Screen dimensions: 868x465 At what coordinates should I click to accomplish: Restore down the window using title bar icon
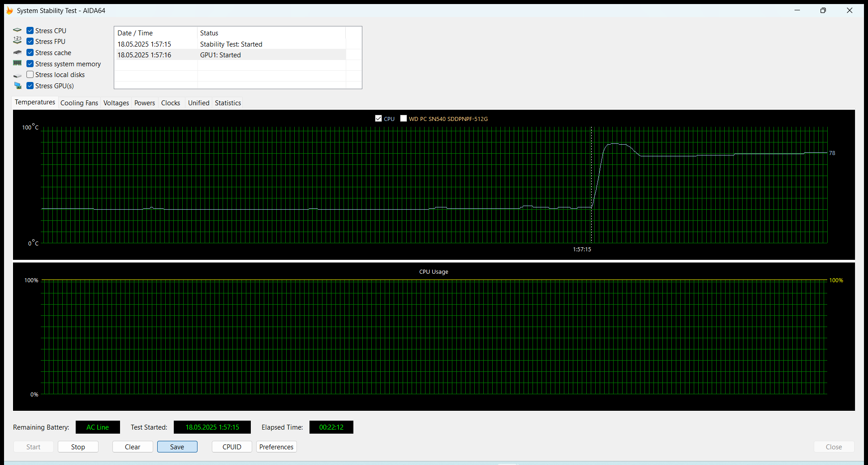(823, 10)
